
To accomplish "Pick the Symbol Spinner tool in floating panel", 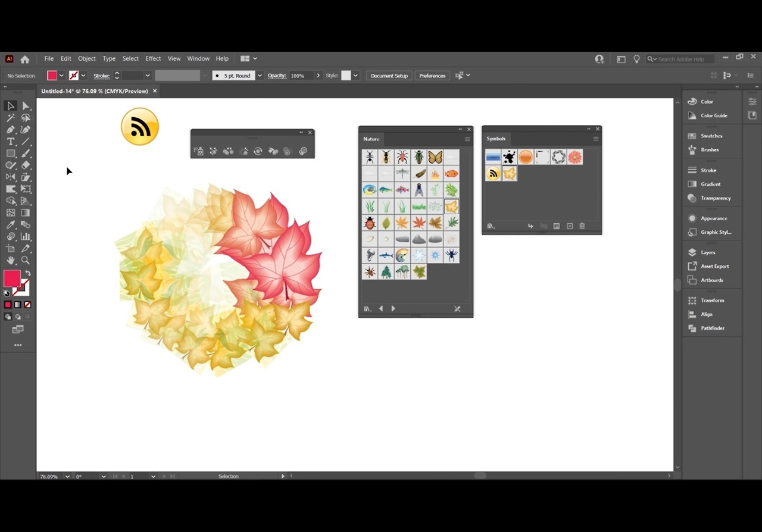I will 258,151.
